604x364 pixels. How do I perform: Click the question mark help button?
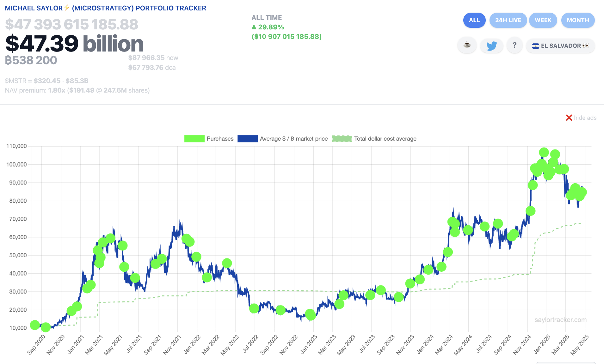(x=515, y=45)
